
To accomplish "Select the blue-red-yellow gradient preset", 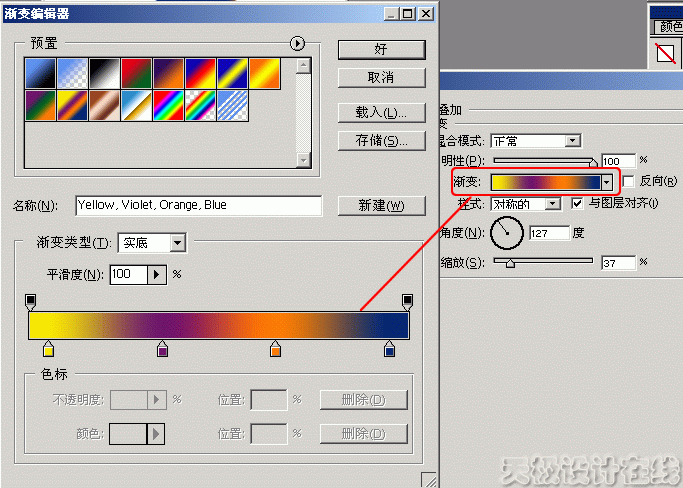I will (x=201, y=74).
